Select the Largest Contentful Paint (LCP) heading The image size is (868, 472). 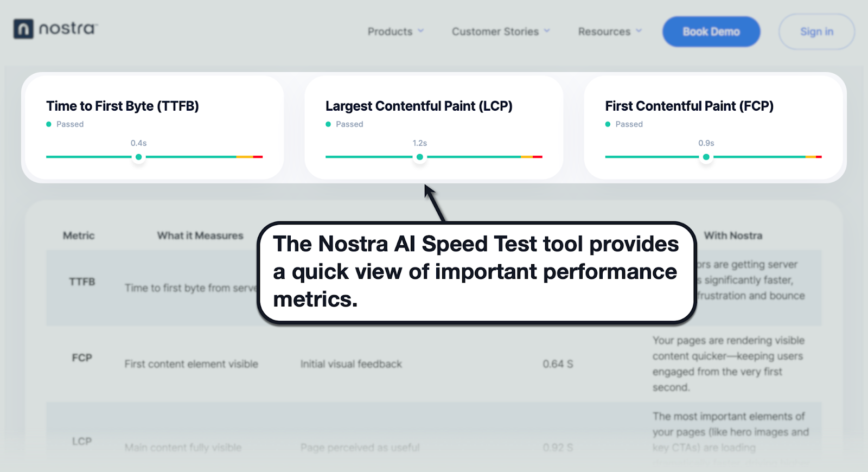(419, 106)
